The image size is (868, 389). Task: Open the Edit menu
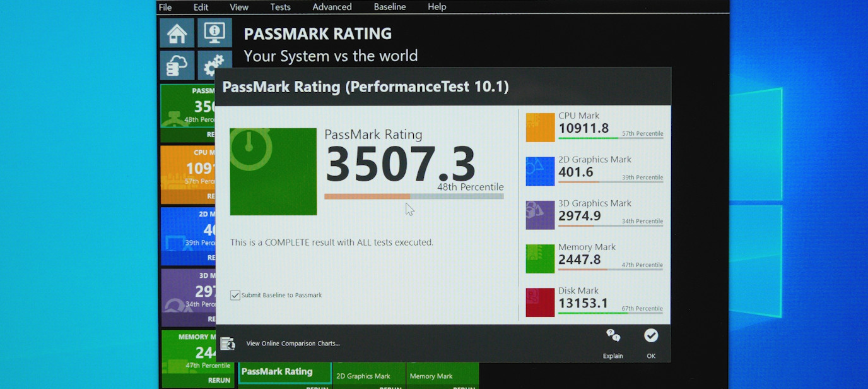(x=201, y=7)
